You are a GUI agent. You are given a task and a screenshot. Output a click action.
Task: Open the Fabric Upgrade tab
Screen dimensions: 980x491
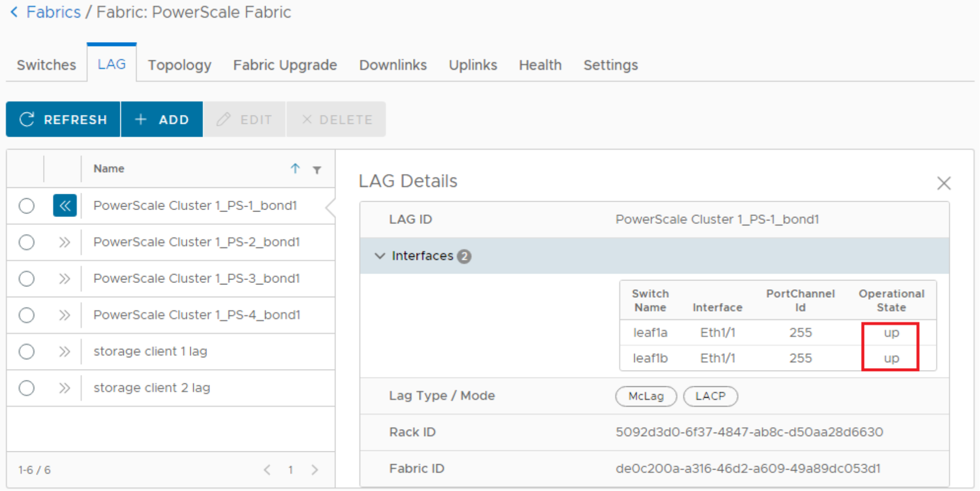click(285, 65)
